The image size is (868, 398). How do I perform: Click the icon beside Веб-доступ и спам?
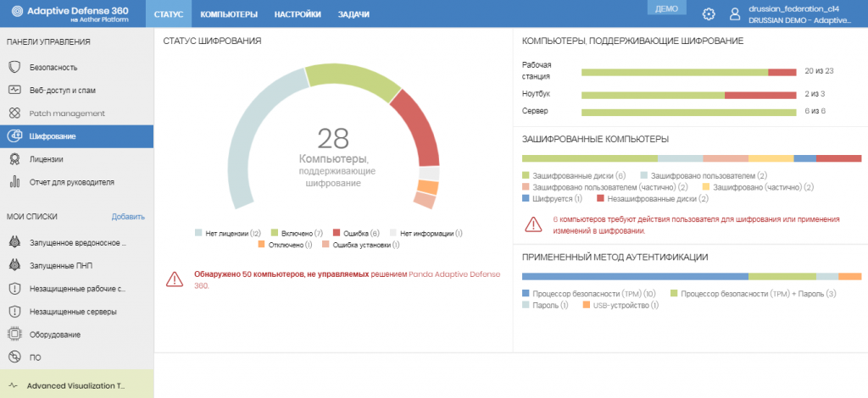pos(15,90)
